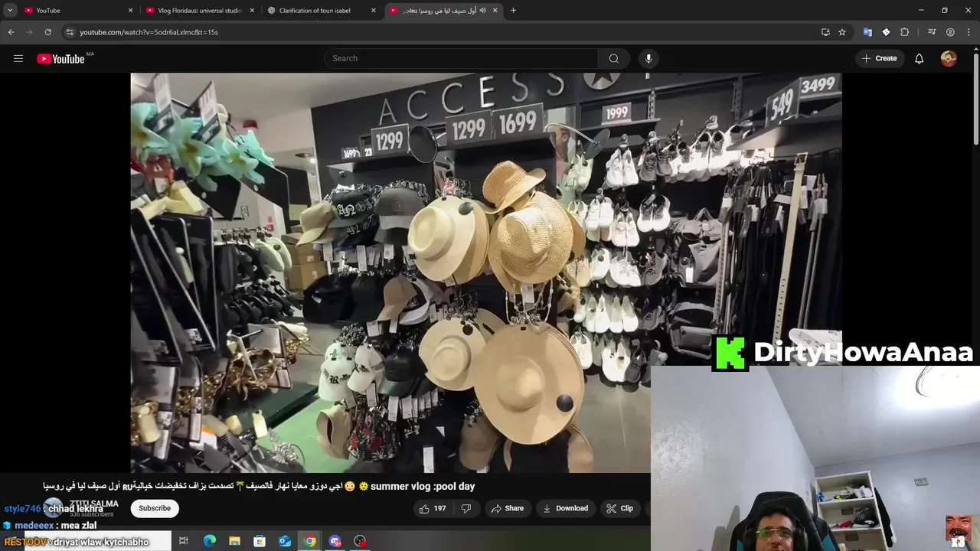Open the YouTube guide hamburger menu
This screenshot has width=980, height=551.
(x=18, y=59)
